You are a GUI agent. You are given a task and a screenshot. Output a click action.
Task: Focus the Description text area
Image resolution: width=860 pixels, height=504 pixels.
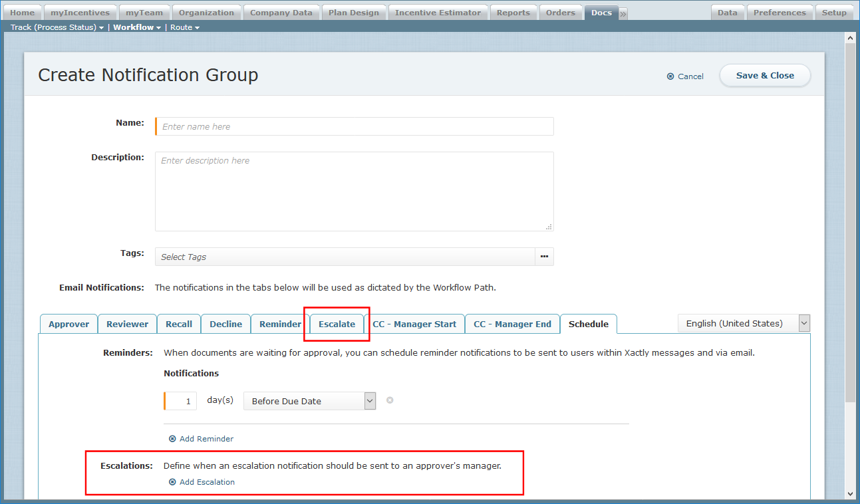(x=355, y=191)
